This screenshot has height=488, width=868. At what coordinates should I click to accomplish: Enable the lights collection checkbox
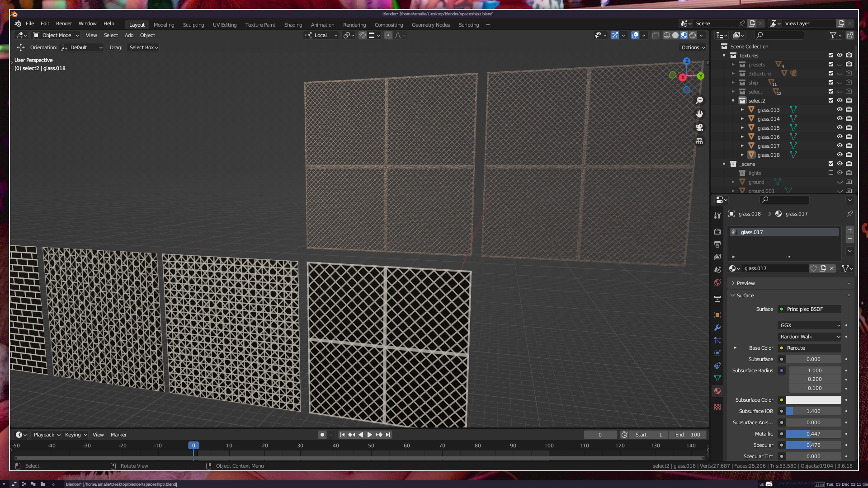tap(831, 173)
